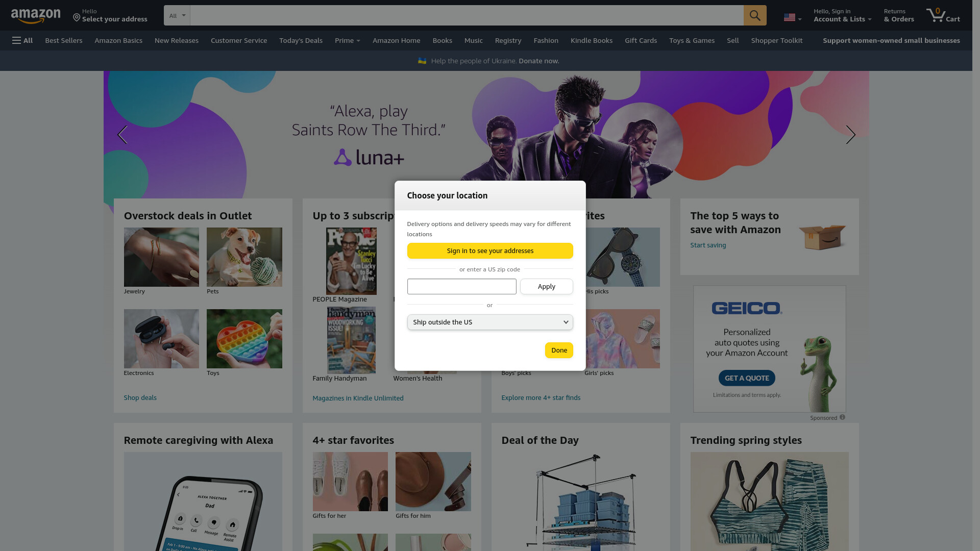
Task: Click Magazines in Kindle Unlimited link
Action: (358, 398)
